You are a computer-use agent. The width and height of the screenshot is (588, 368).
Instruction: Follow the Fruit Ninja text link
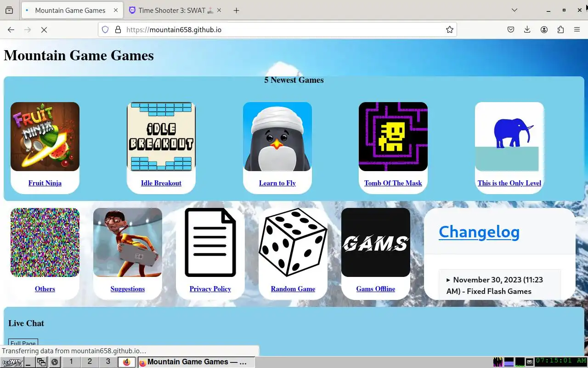tap(45, 183)
